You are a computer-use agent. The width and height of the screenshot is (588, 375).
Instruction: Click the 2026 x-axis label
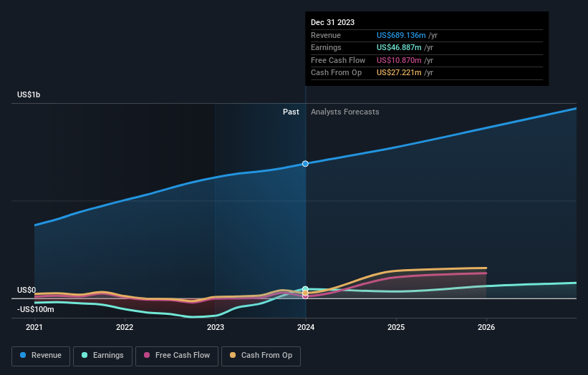coord(486,328)
